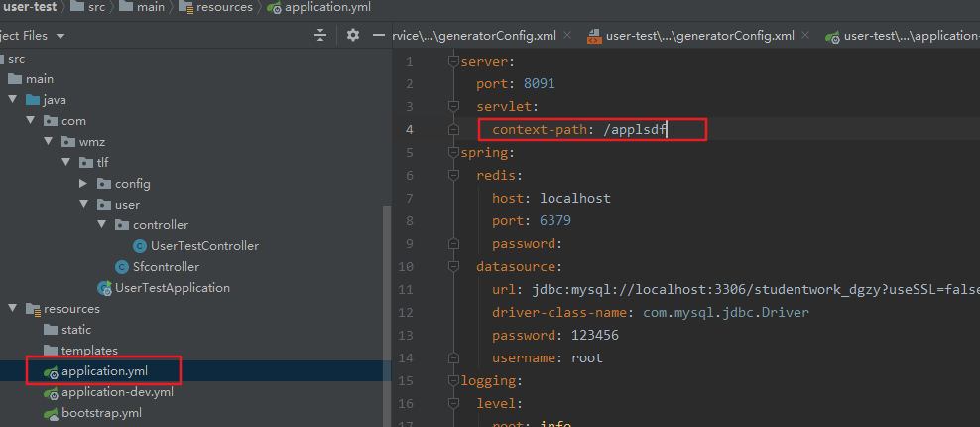Collapse the java folder
The width and height of the screenshot is (980, 427).
tap(12, 100)
